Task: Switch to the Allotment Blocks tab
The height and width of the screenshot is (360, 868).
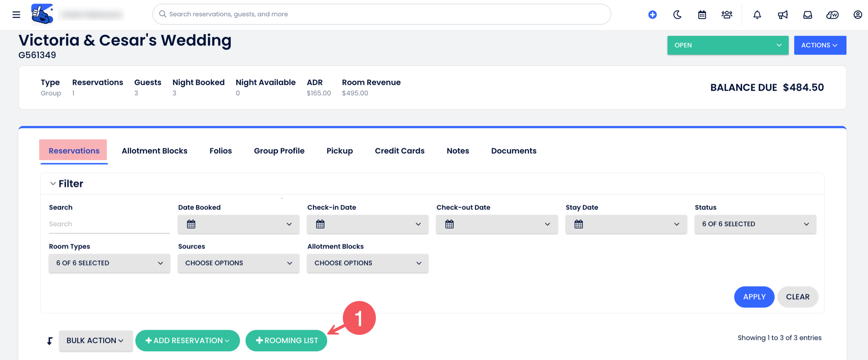Action: pos(155,151)
